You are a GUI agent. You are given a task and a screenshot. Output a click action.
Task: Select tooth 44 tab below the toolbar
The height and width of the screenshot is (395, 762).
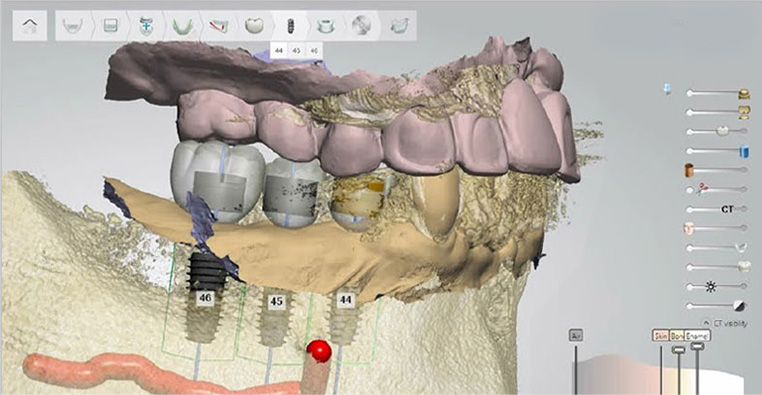click(x=278, y=51)
